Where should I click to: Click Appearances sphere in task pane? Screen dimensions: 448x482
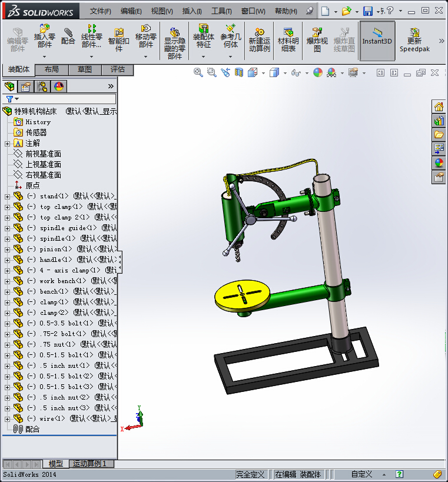[x=439, y=162]
